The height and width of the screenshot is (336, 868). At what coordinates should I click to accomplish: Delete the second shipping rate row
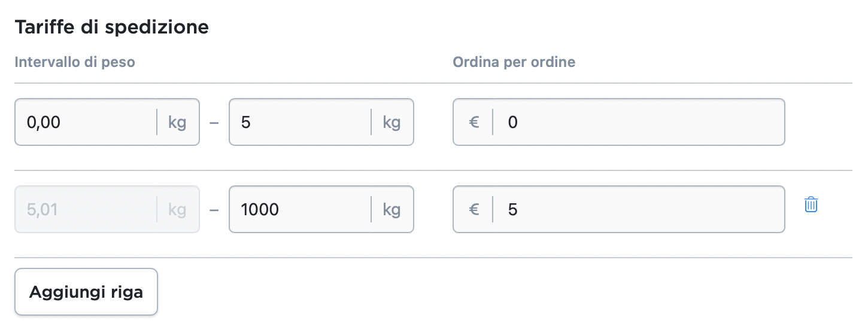click(x=811, y=204)
